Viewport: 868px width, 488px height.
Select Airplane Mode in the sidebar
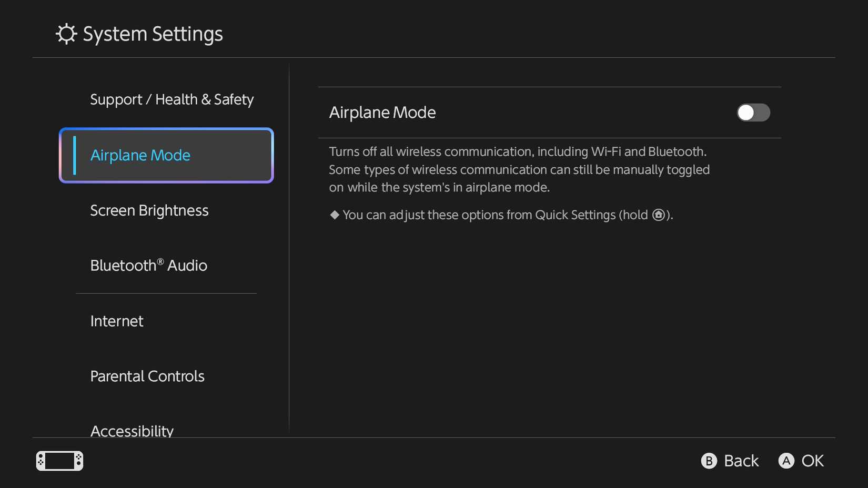(x=166, y=155)
